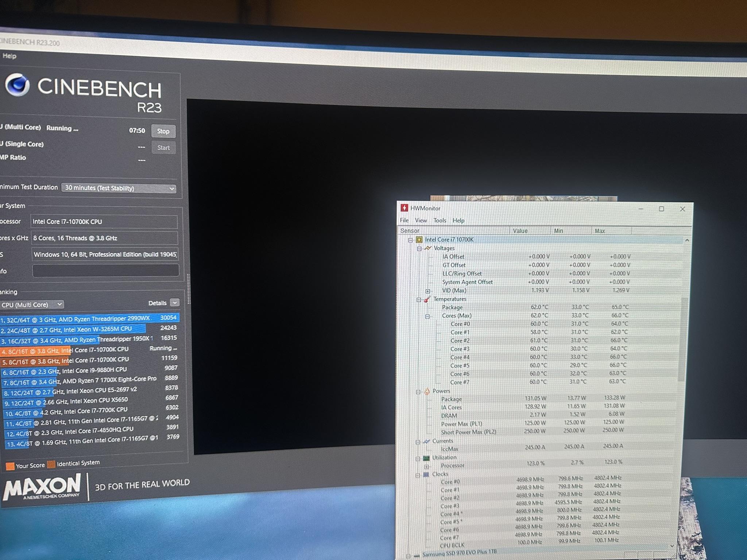Open the Minimum Test Duration dropdown

pyautogui.click(x=119, y=188)
